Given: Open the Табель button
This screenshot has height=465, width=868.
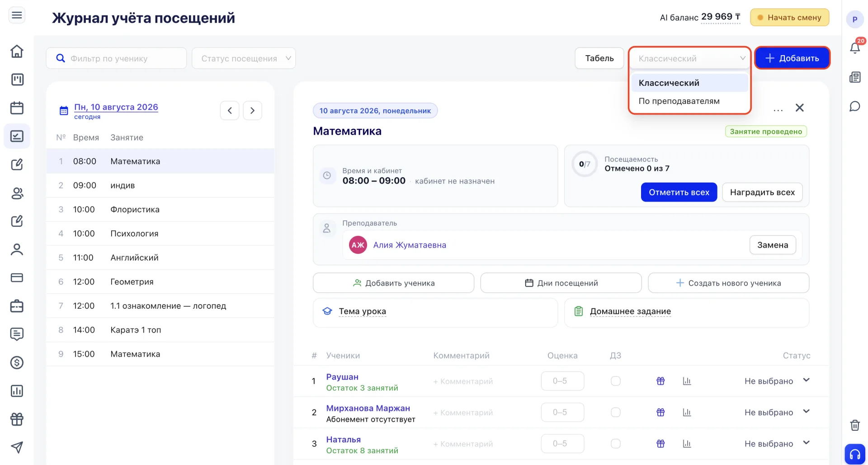Looking at the screenshot, I should 599,58.
